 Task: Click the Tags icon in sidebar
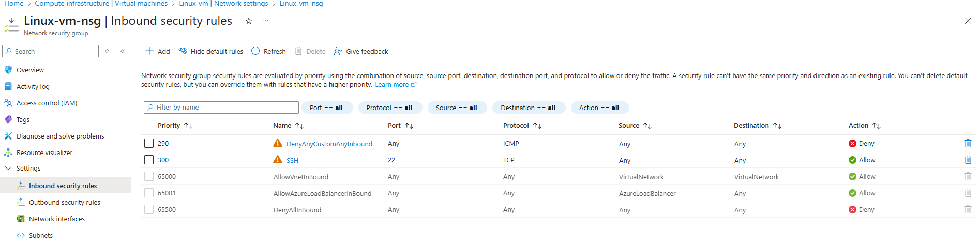[8, 119]
